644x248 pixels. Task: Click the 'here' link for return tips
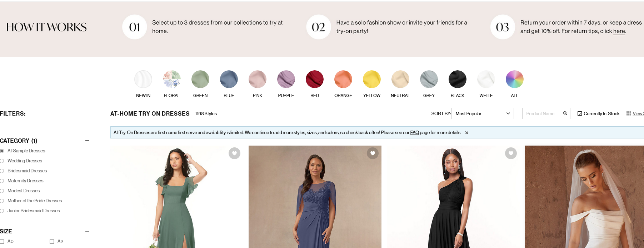[x=619, y=31]
